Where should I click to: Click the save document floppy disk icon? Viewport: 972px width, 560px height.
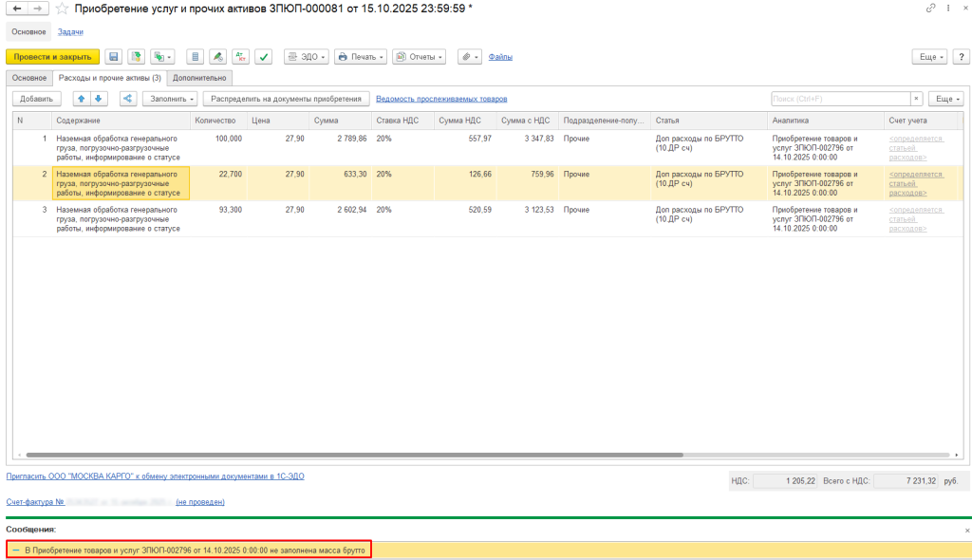tap(113, 57)
